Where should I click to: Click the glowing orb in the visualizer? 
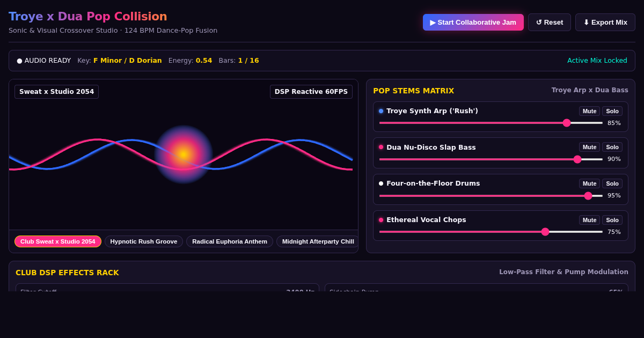pyautogui.click(x=184, y=155)
